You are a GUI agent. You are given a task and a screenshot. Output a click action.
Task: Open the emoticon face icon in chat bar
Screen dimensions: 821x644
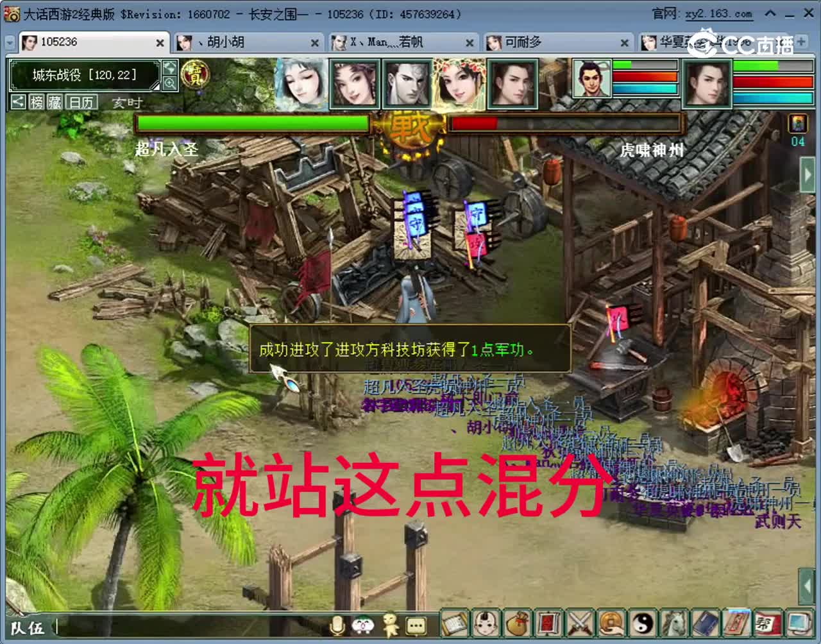(x=364, y=625)
